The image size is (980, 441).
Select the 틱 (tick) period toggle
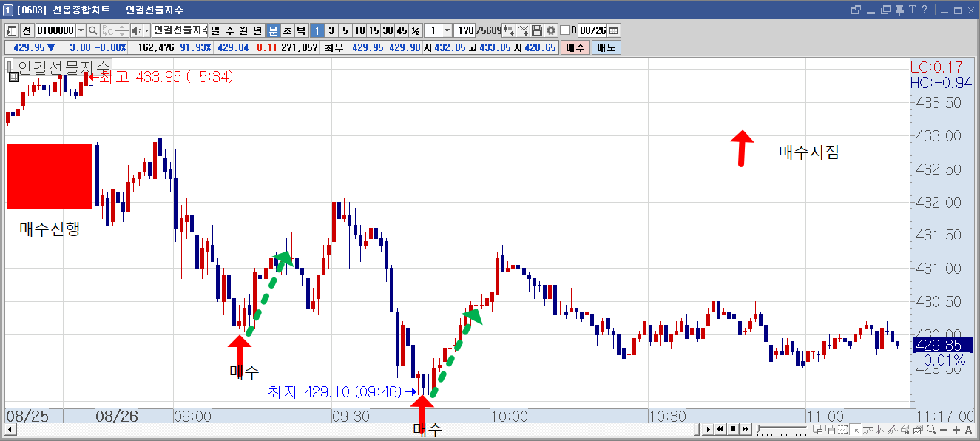[x=301, y=30]
